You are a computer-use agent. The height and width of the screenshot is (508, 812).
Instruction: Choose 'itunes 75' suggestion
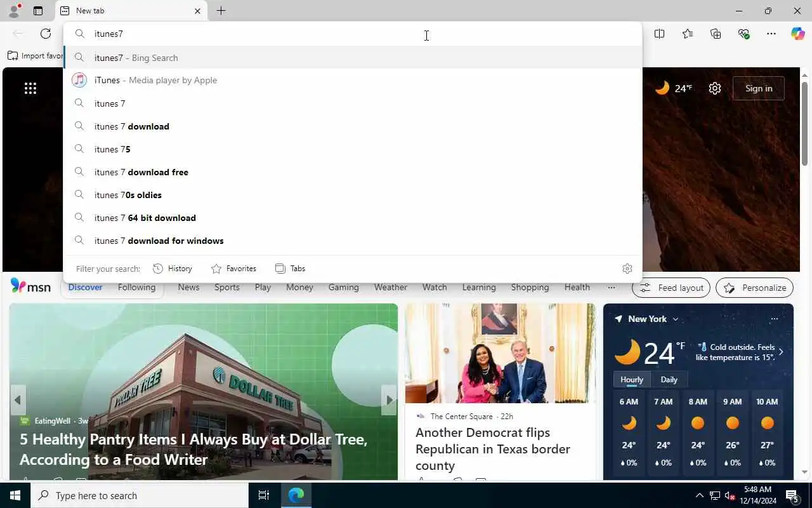[x=353, y=149]
